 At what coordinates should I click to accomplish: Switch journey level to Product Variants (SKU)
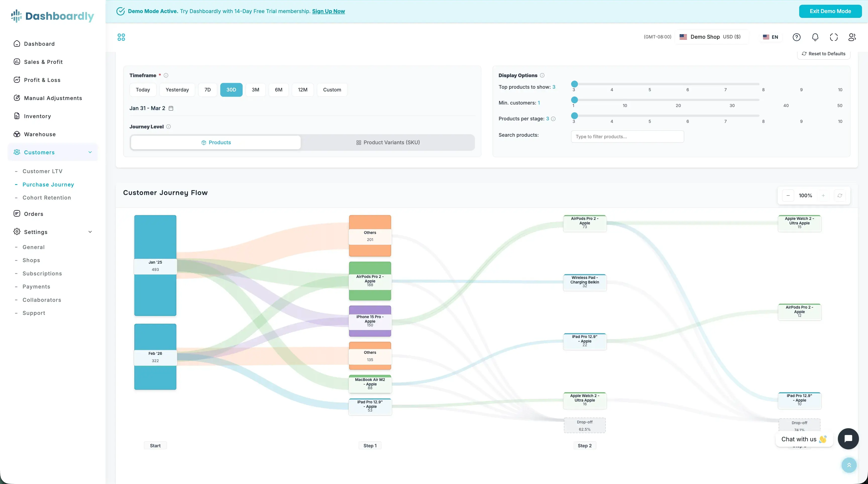pyautogui.click(x=388, y=142)
